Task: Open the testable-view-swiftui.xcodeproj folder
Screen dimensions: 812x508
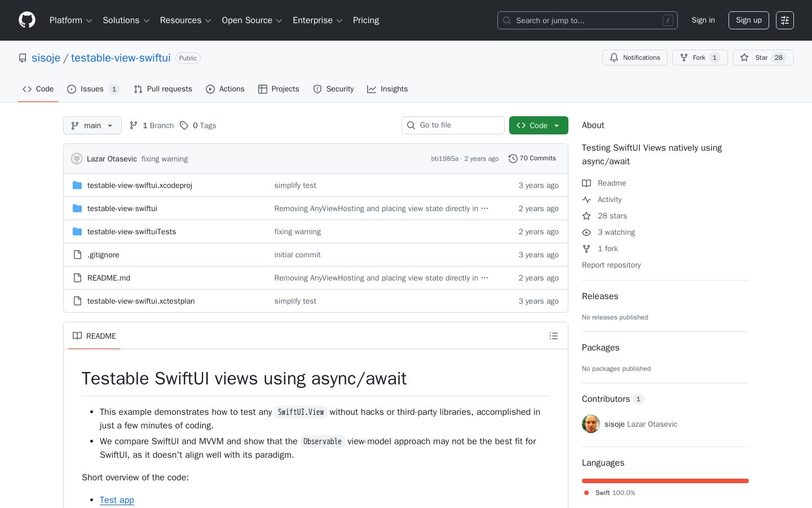Action: 140,185
